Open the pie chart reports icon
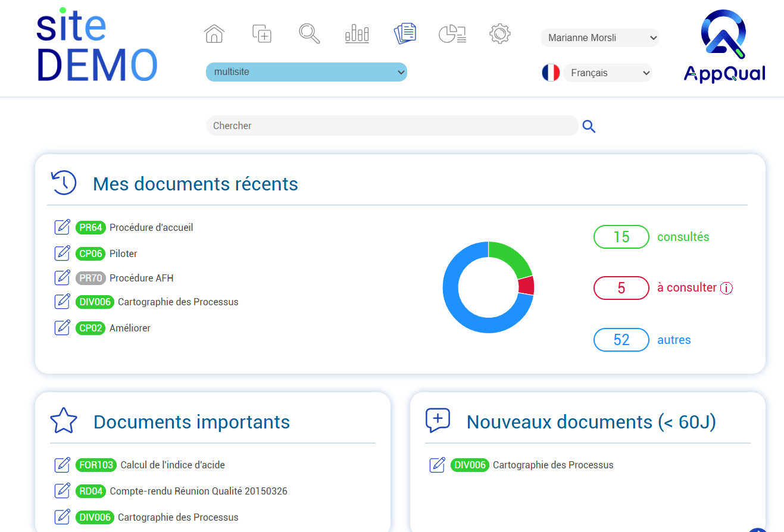The width and height of the screenshot is (784, 532). click(x=452, y=34)
